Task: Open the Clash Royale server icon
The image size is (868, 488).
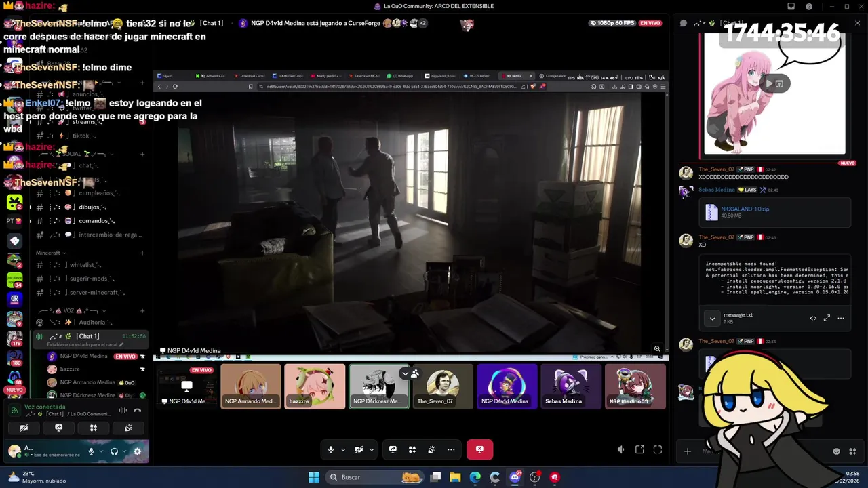Action: (14, 298)
